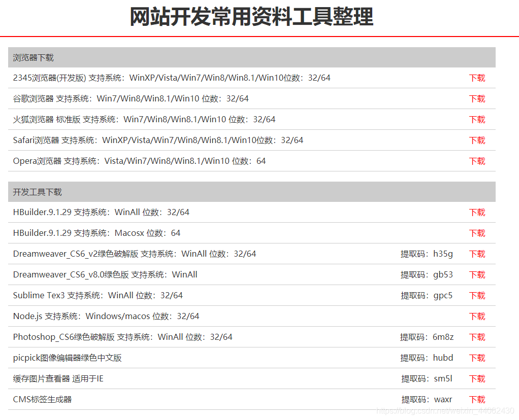Select the 开发工具下载 section header
The width and height of the screenshot is (519, 420).
[251, 192]
